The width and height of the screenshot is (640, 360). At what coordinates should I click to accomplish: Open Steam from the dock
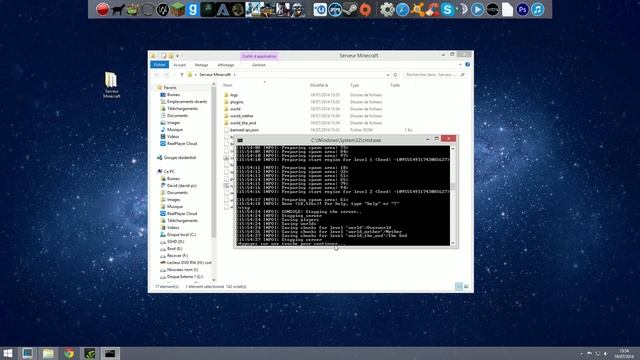(x=350, y=9)
